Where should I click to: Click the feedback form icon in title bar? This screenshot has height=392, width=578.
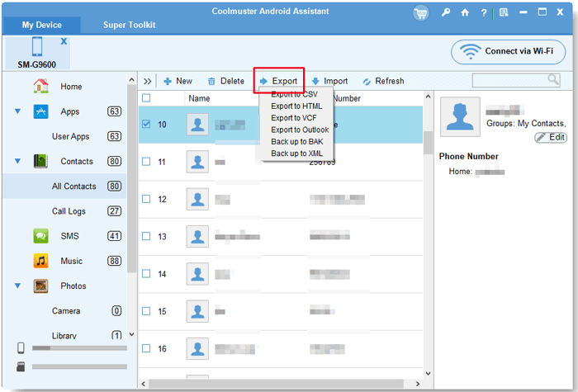(504, 12)
